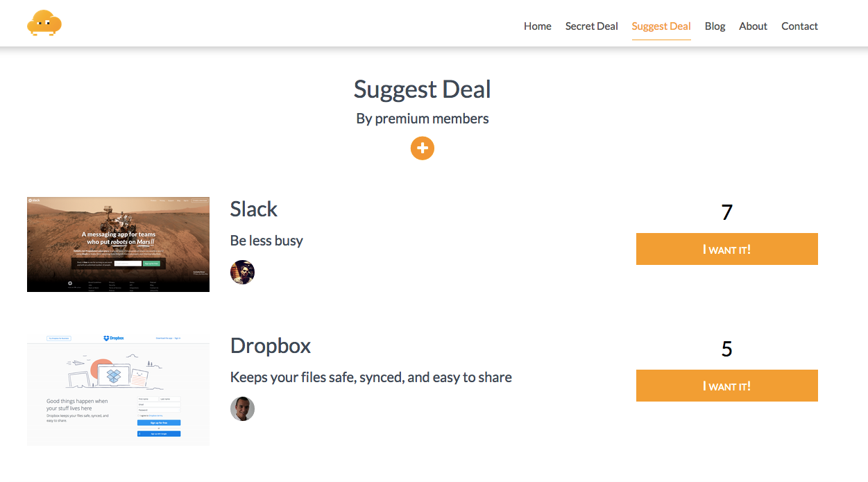This screenshot has width=868, height=482.
Task: Click the Dropbox deal title
Action: pos(270,346)
